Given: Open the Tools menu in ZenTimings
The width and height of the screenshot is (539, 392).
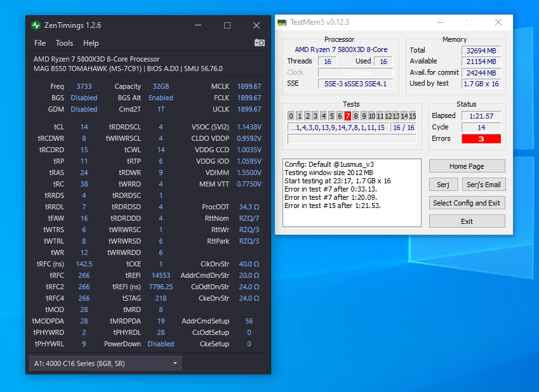Looking at the screenshot, I should [64, 43].
